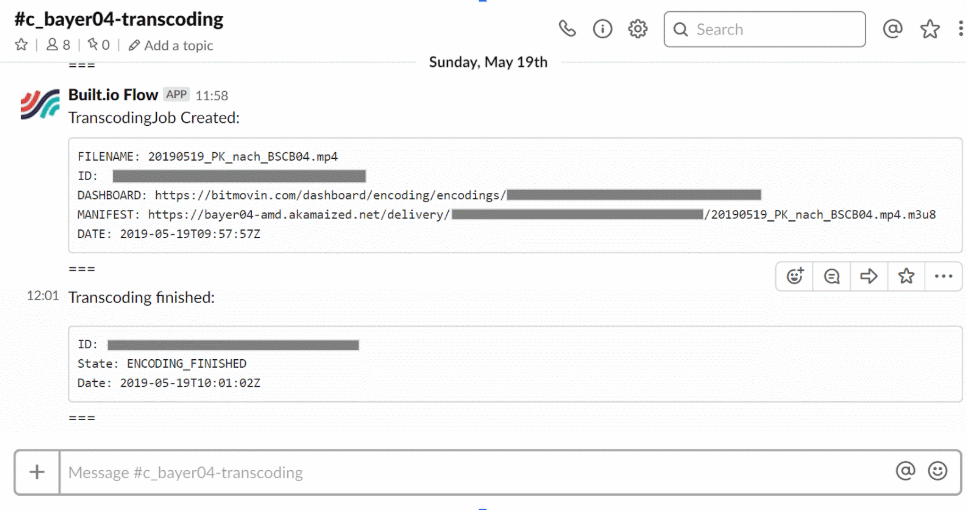Viewport: 966px width, 510px height.
Task: Open emoji picker in message box
Action: click(x=938, y=471)
